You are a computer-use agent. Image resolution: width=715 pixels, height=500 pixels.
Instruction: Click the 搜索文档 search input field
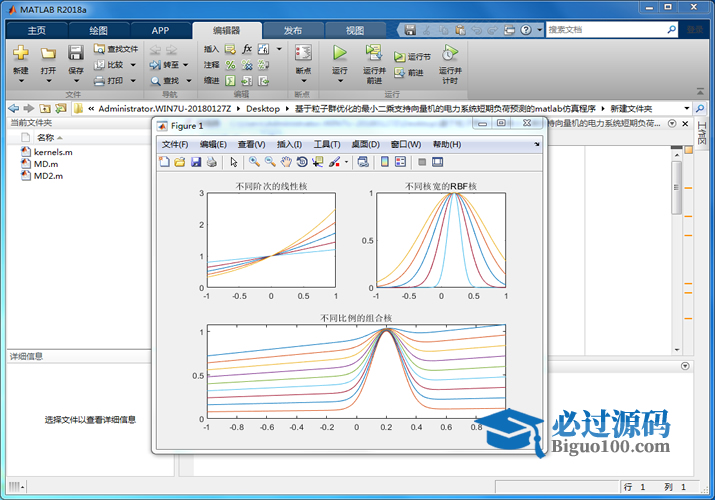(606, 30)
